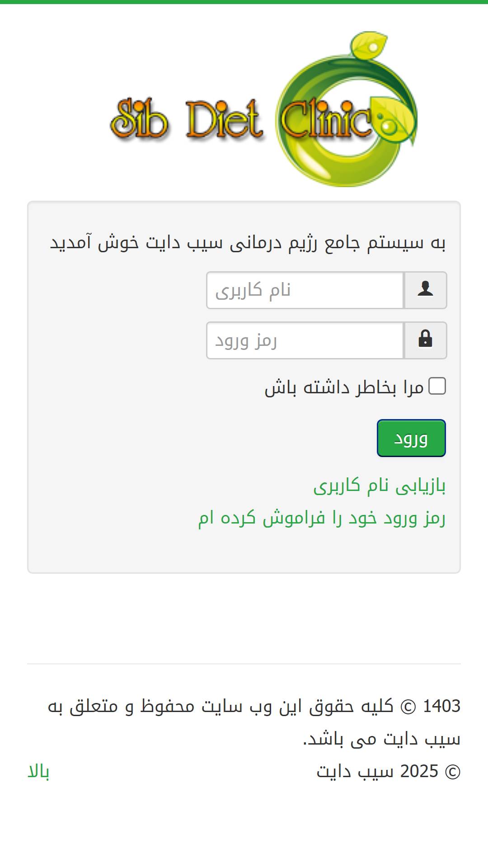Click the user silhouette icon beside username field
The height and width of the screenshot is (868, 488).
(425, 288)
